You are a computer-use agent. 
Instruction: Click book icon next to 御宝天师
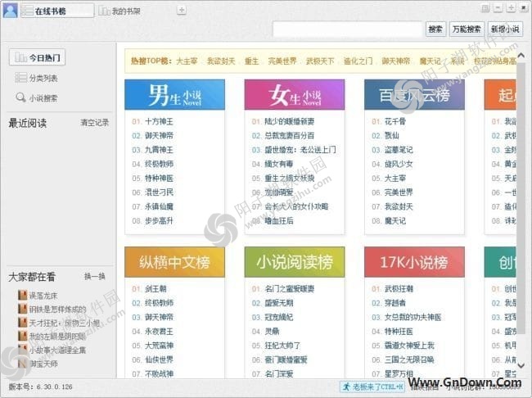22,363
